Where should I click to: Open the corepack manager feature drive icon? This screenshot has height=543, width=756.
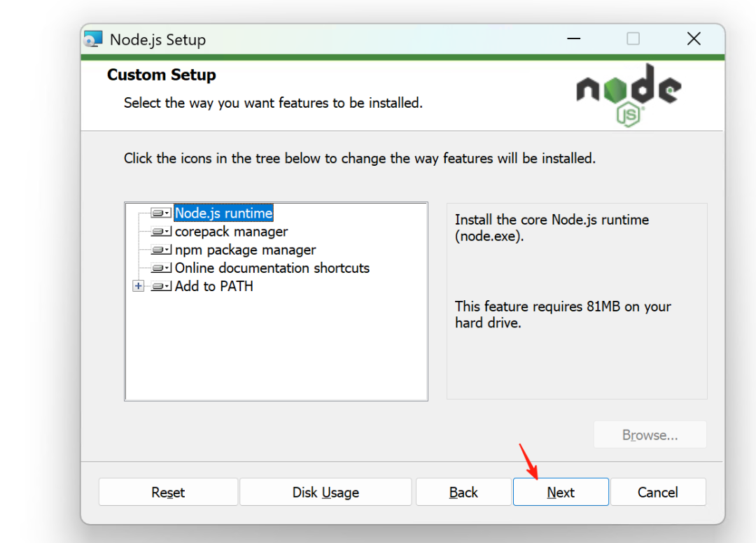[161, 232]
